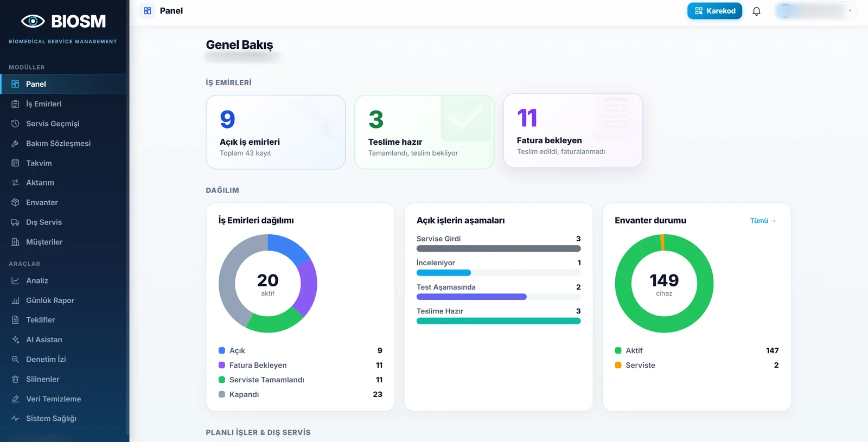Click the Analiz chart icon
868x442 pixels.
(x=15, y=281)
